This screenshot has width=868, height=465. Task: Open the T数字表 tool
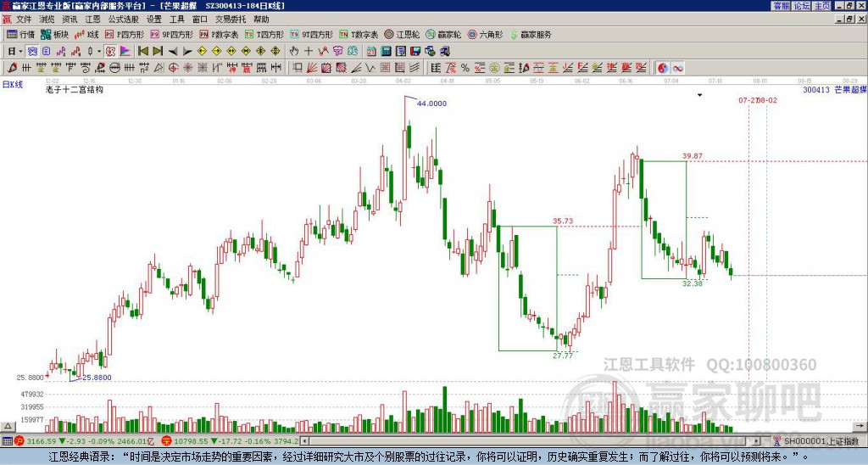(x=359, y=34)
